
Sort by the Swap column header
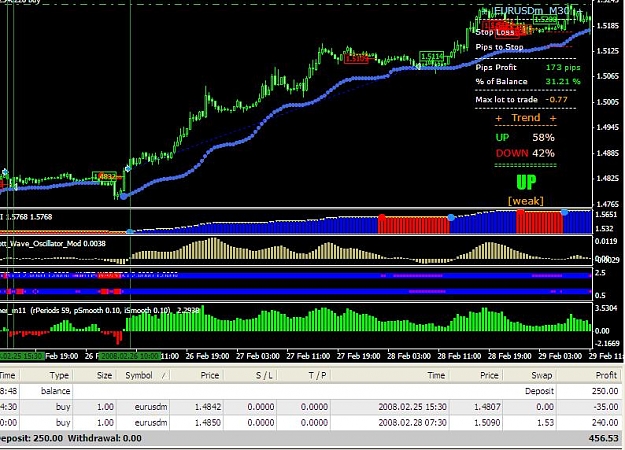[x=542, y=375]
